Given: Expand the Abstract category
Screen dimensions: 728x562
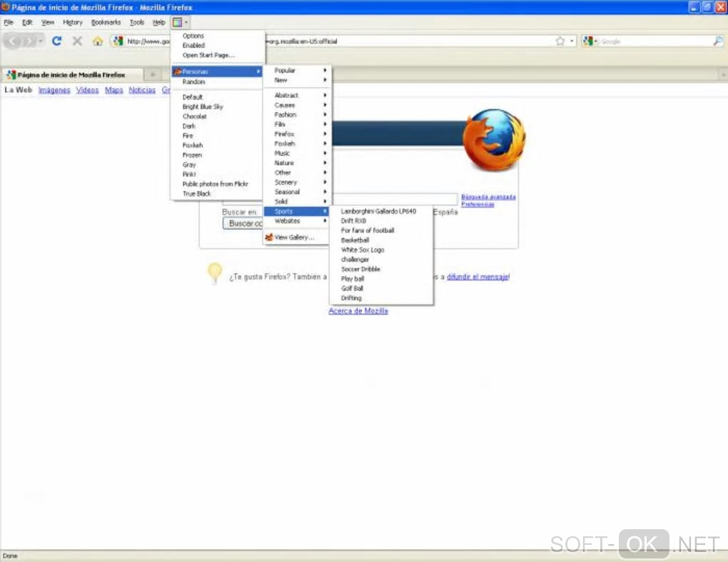Looking at the screenshot, I should coord(297,95).
